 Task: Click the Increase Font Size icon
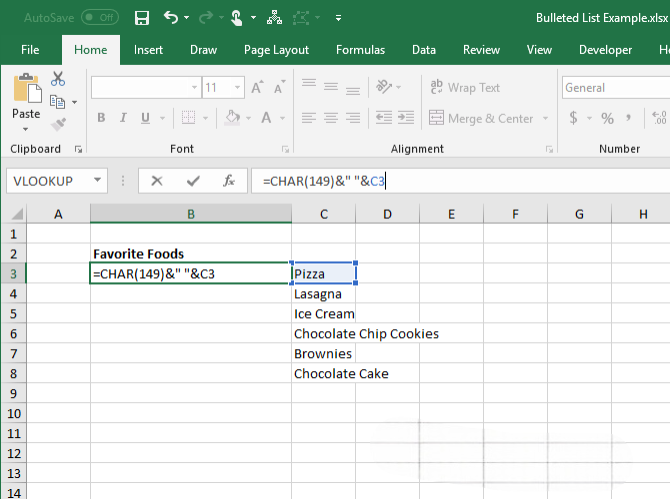point(257,88)
